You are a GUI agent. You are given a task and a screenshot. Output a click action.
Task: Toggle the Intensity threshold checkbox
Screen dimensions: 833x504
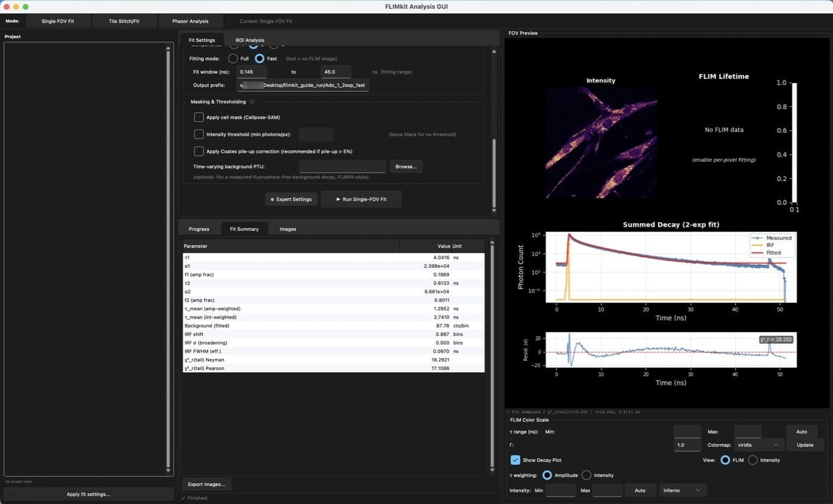click(199, 134)
